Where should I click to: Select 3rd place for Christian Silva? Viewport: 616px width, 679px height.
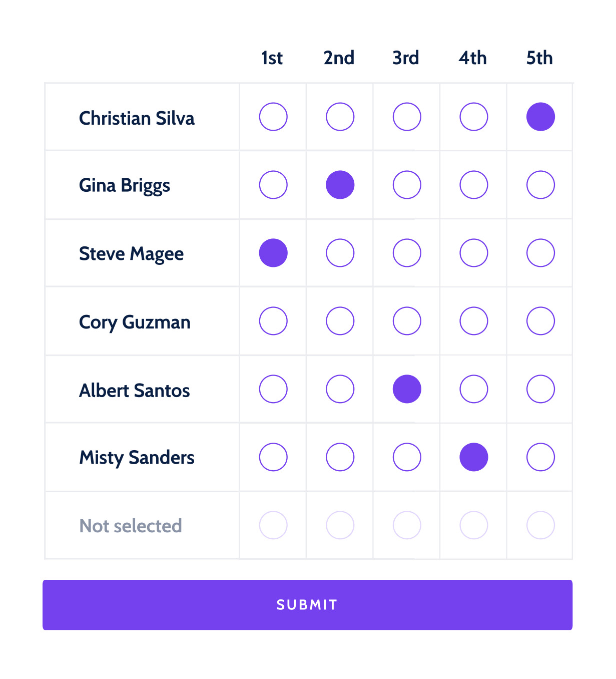point(407,117)
